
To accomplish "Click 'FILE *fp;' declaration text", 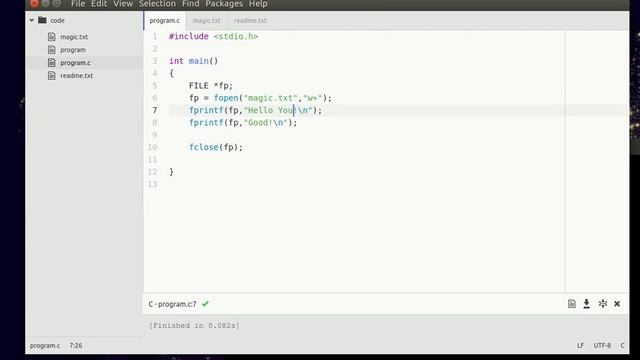I will tap(211, 86).
